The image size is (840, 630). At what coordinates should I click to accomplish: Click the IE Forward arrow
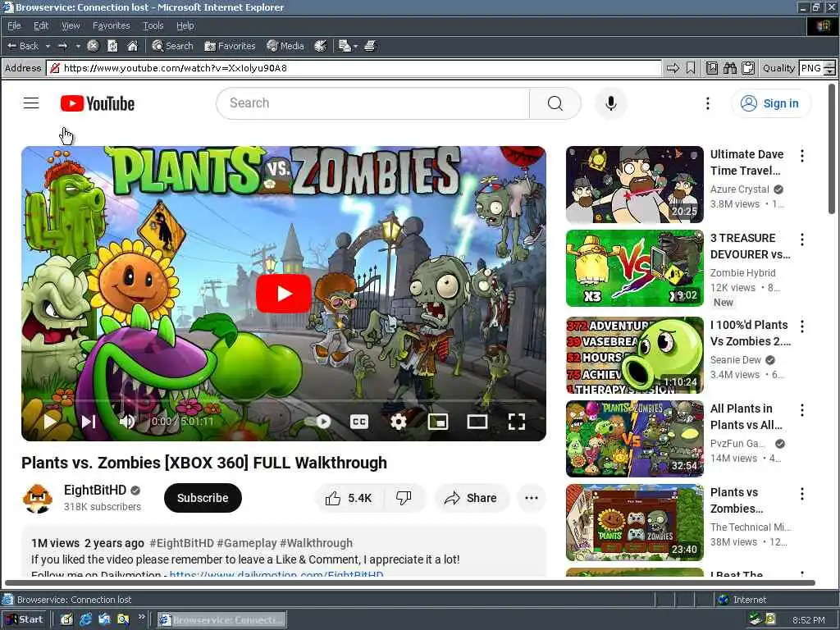tap(62, 46)
